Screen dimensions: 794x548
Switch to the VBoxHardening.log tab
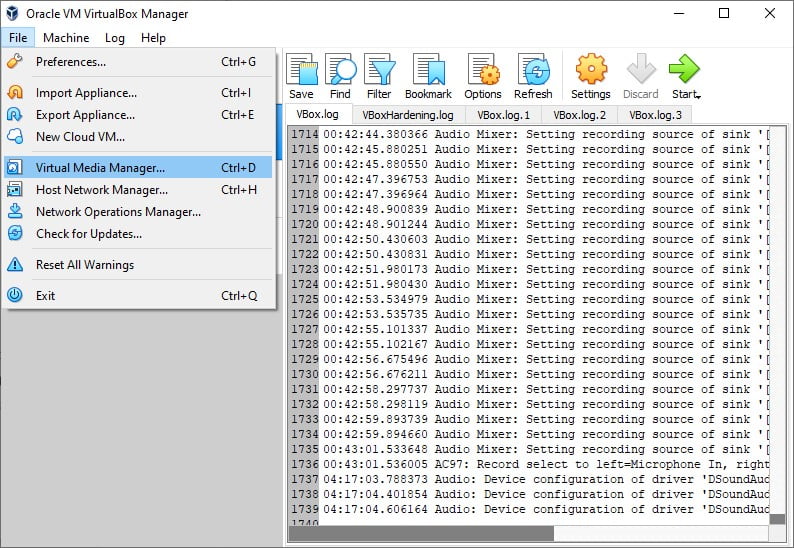click(x=408, y=115)
